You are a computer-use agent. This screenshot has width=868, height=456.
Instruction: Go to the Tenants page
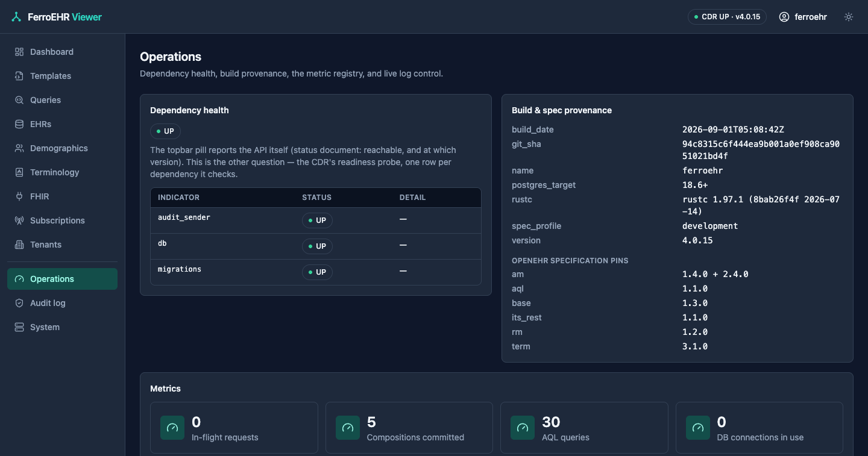click(62, 245)
